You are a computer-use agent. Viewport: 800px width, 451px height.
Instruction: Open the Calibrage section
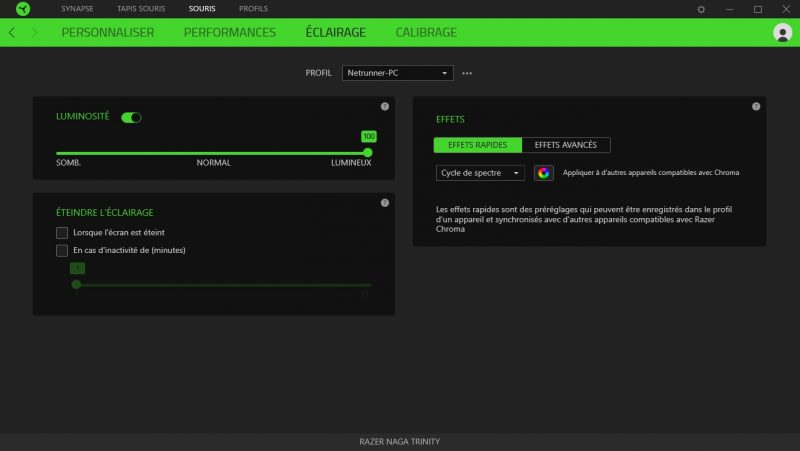tap(426, 32)
